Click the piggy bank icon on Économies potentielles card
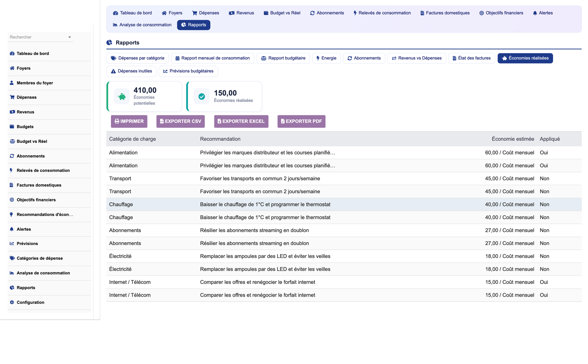Image resolution: width=588 pixels, height=364 pixels. [x=122, y=97]
